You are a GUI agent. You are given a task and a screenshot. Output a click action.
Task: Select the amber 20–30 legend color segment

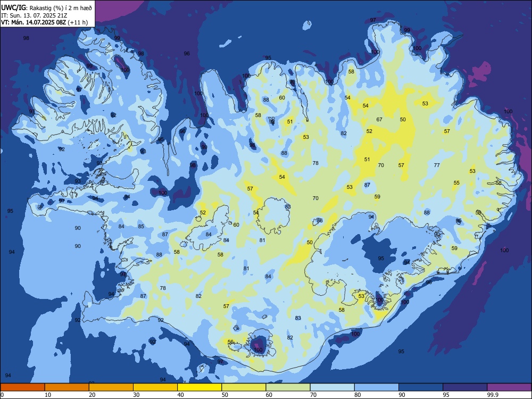tap(111, 387)
